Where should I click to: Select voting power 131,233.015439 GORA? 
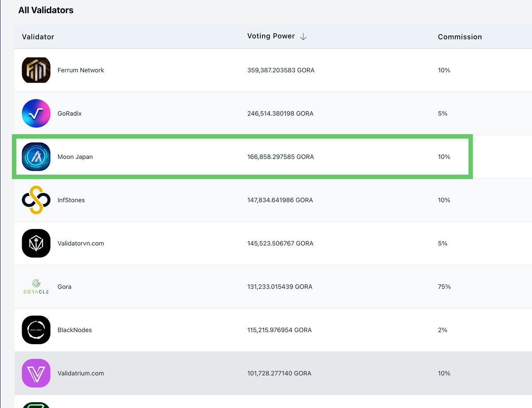coord(280,286)
